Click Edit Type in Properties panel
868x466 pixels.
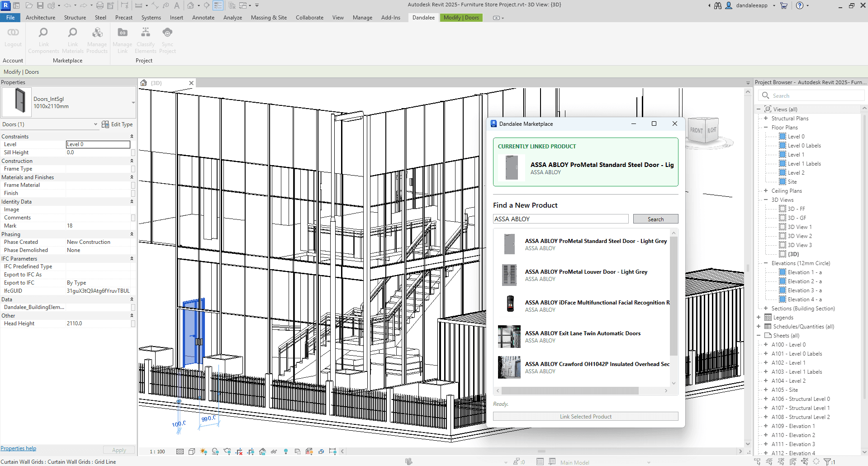click(117, 124)
